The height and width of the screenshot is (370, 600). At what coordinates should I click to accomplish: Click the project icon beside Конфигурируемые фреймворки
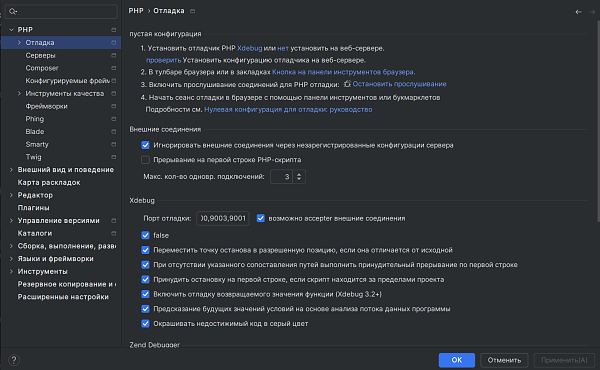pos(114,81)
